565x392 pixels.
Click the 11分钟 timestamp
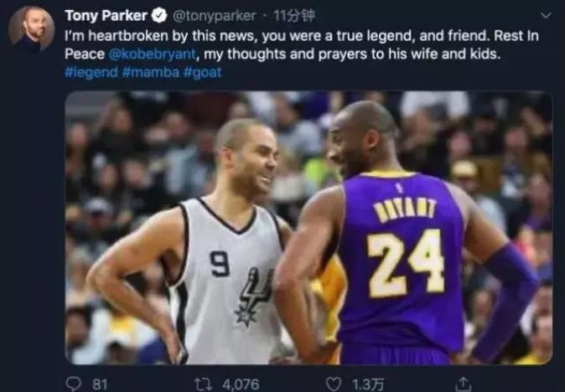294,16
